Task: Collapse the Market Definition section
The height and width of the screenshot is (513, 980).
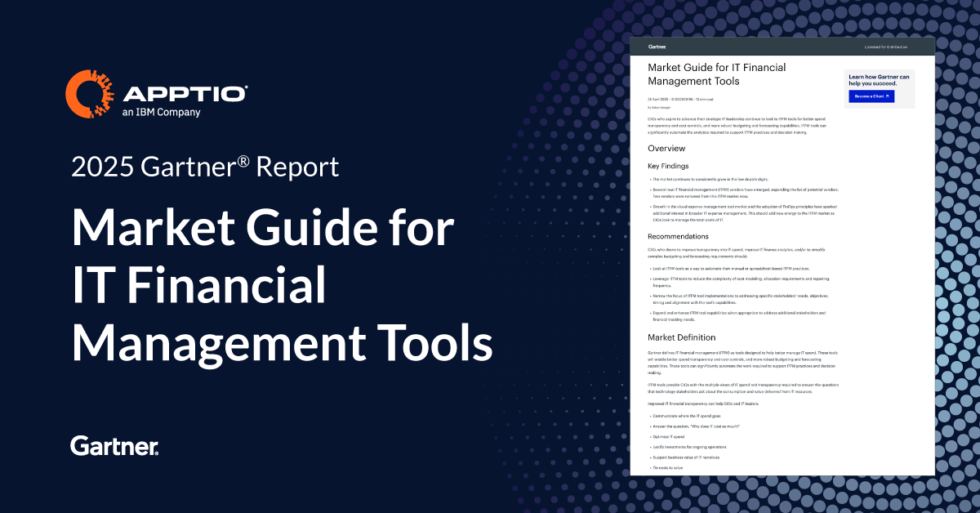Action: point(681,337)
